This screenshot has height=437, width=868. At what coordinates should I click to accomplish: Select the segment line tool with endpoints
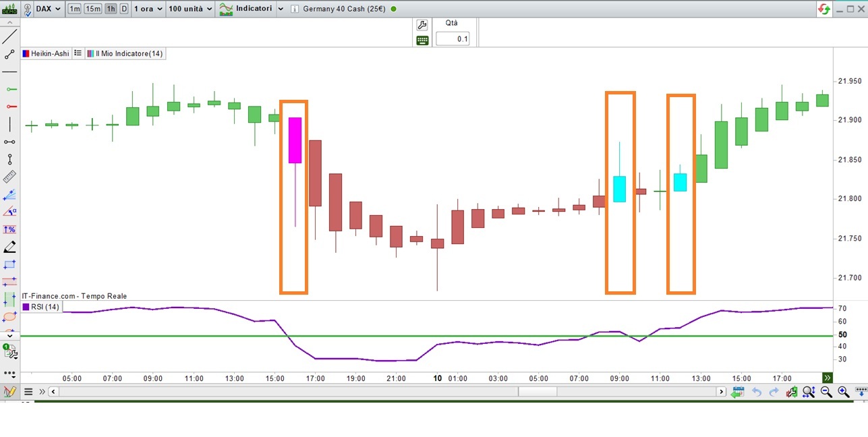9,54
